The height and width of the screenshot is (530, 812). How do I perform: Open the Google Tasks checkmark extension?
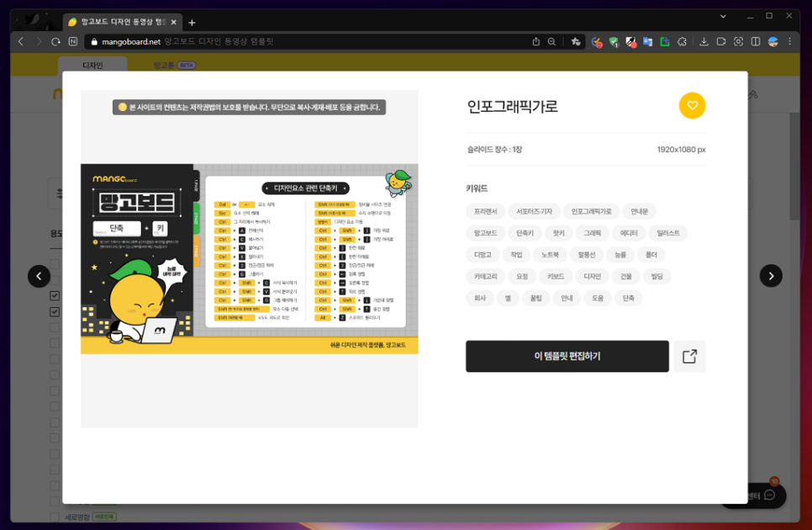click(597, 42)
